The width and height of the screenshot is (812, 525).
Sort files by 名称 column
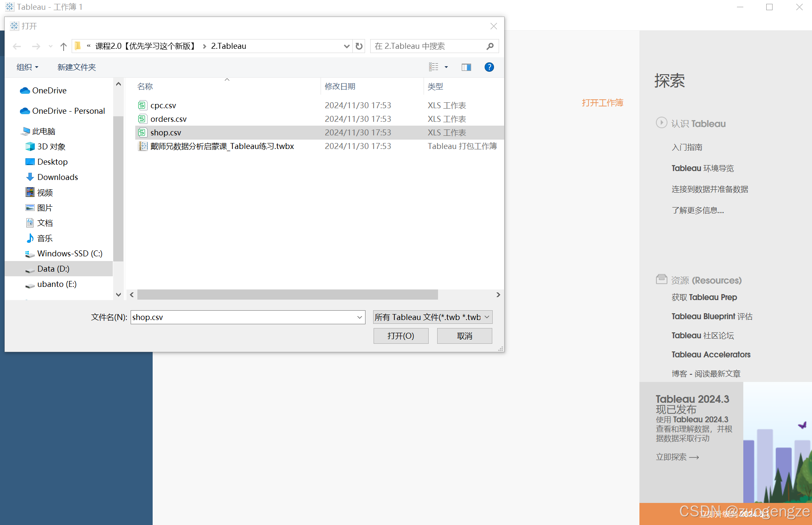[x=145, y=86]
